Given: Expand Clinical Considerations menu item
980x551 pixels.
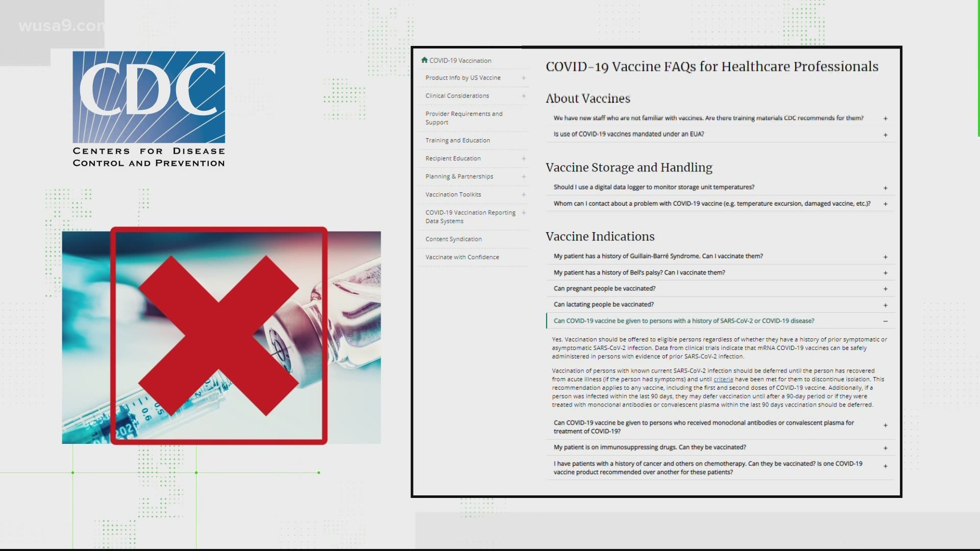Looking at the screenshot, I should 524,95.
